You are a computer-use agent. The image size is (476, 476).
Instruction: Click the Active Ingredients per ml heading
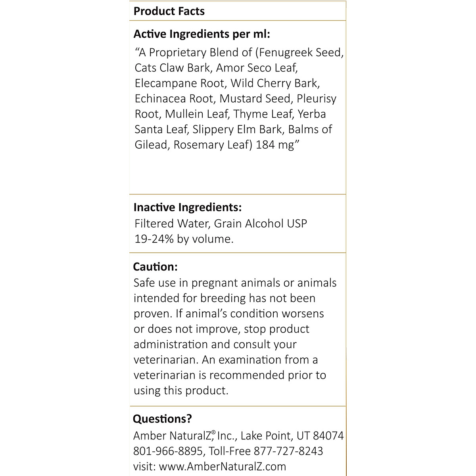click(x=202, y=34)
